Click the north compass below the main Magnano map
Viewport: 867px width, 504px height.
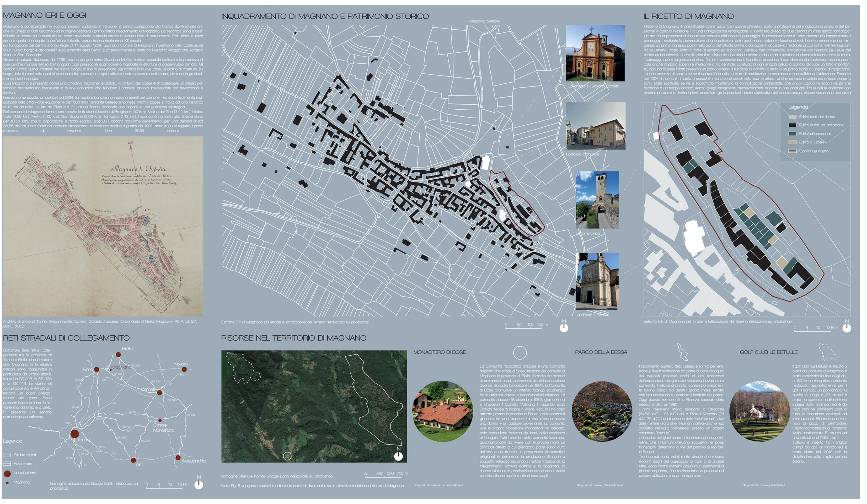click(x=564, y=328)
